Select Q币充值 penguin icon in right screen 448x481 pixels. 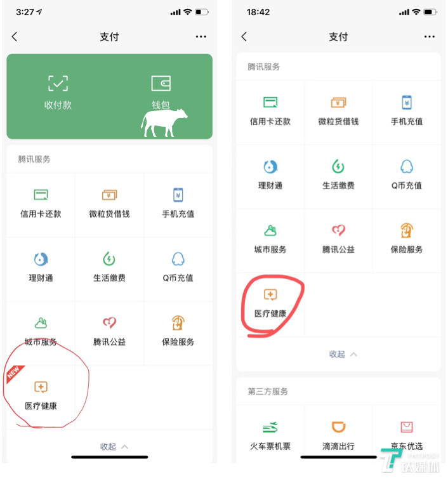coord(407,175)
